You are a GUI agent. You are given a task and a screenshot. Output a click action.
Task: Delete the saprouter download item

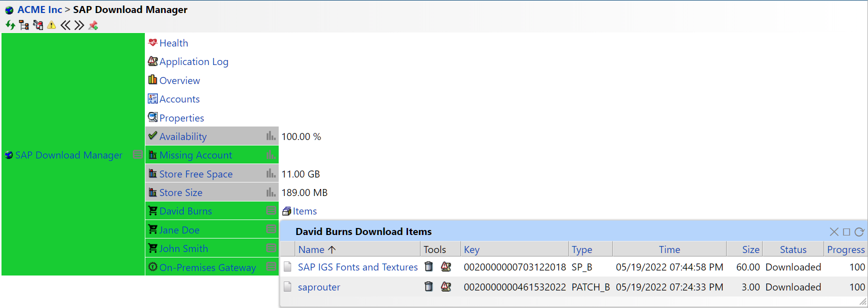[x=429, y=287]
